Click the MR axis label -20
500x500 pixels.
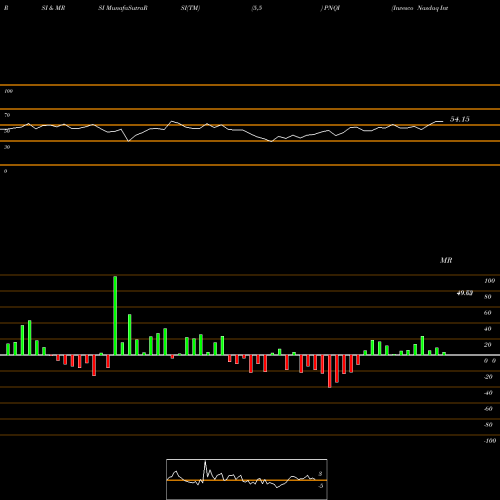coord(488,377)
